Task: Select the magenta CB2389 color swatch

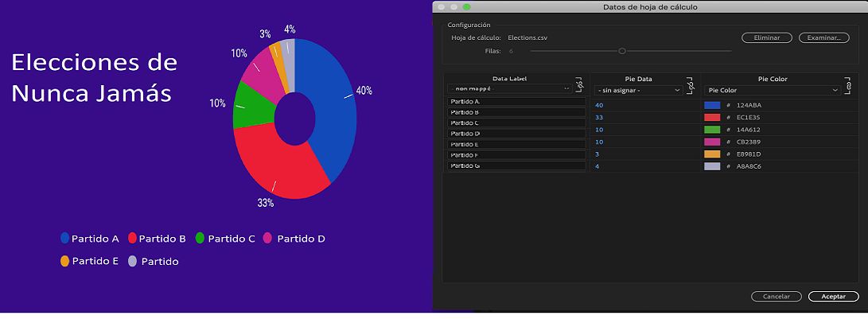Action: pos(712,142)
